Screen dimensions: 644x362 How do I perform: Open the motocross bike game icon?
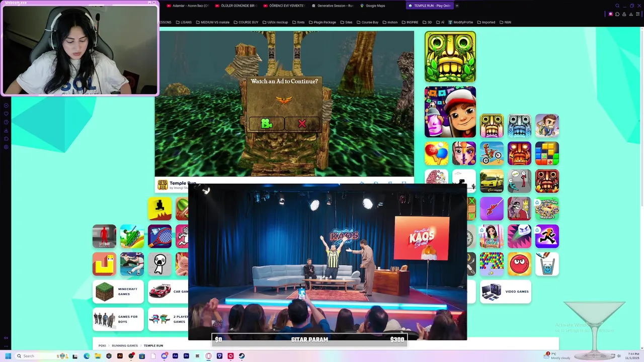(492, 153)
